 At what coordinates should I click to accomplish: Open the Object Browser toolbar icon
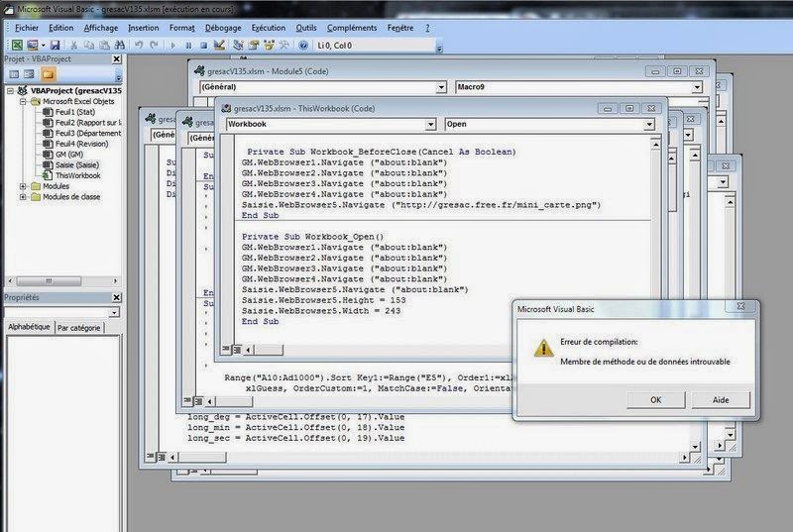269,45
